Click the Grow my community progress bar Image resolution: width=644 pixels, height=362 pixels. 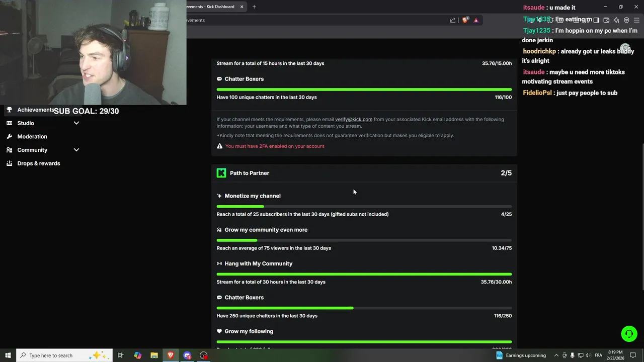[x=364, y=240]
